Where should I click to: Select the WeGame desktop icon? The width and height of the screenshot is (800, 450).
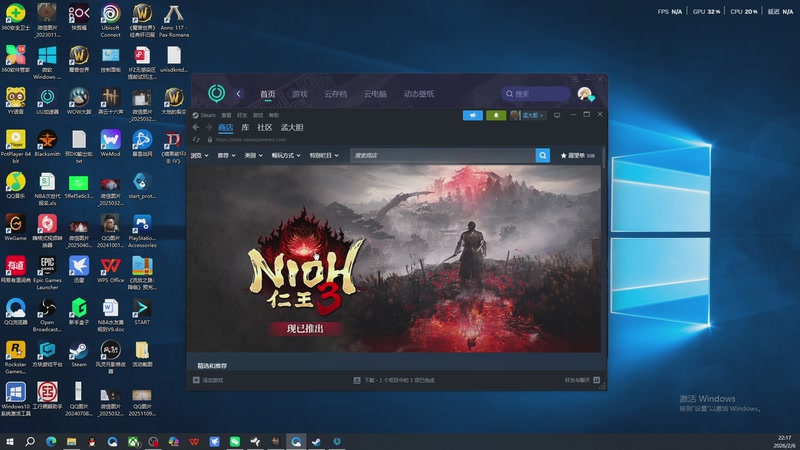(x=15, y=228)
